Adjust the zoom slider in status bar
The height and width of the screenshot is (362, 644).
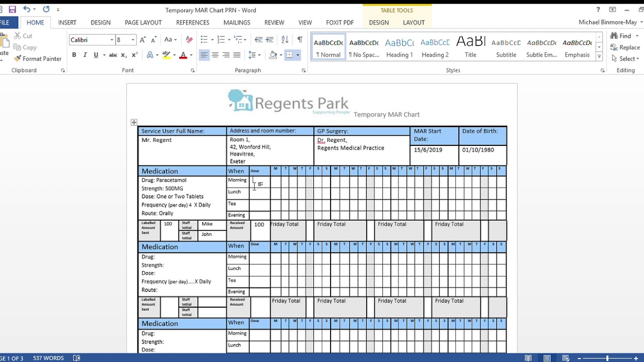(x=607, y=358)
